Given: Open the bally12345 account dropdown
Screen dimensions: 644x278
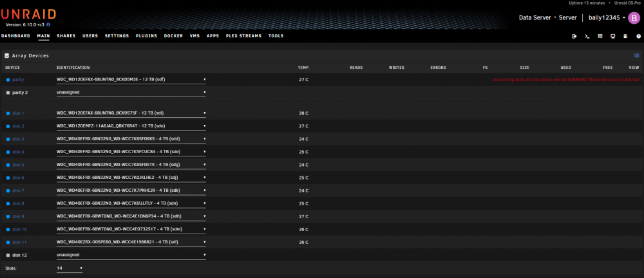Looking at the screenshot, I should pos(607,17).
